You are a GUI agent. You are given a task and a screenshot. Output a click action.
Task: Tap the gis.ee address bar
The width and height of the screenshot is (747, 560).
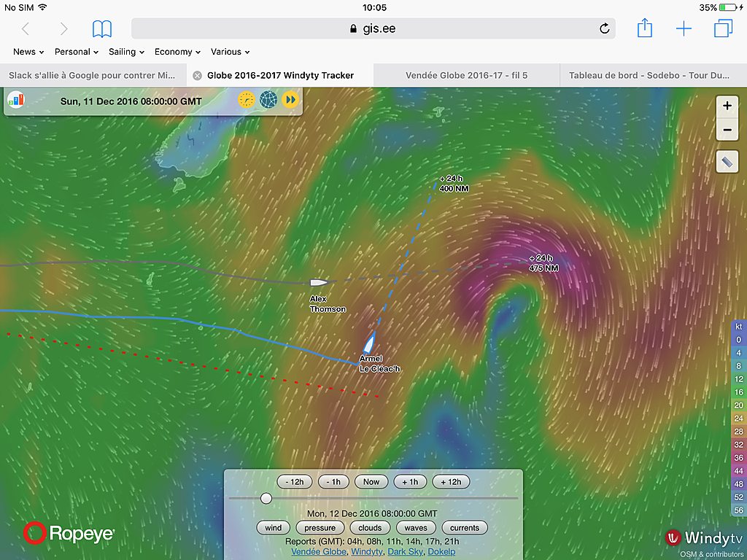click(x=373, y=28)
